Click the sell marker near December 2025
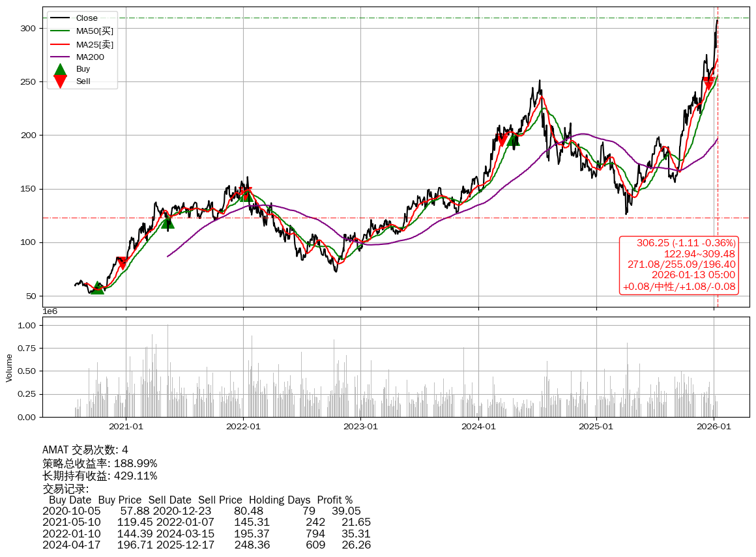 pyautogui.click(x=709, y=83)
